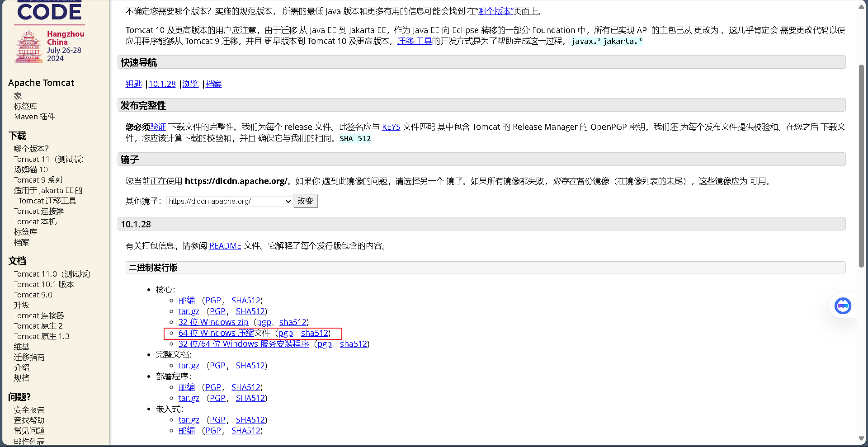The width and height of the screenshot is (868, 447).
Task: Open 安全报告 in the sidebar
Action: 29,410
